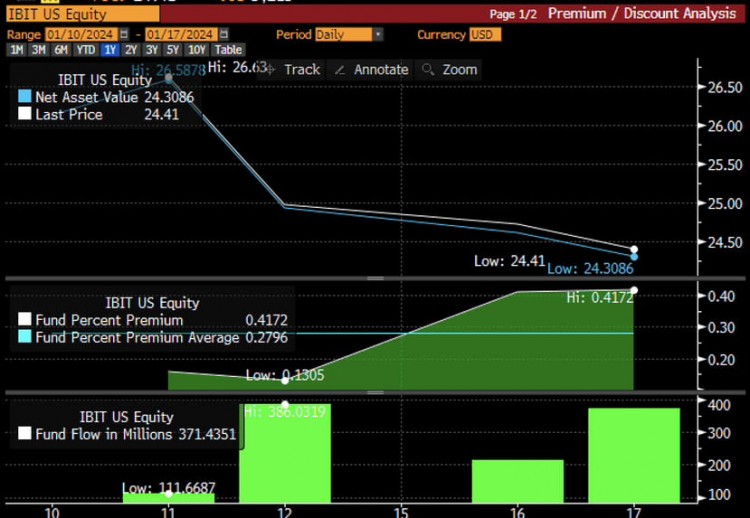Click the Track button label
This screenshot has width=750, height=518.
pos(302,70)
